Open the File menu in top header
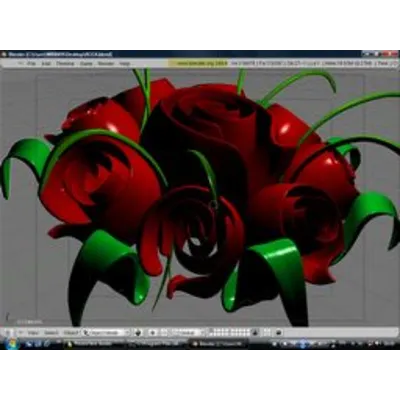The image size is (400, 400). tap(31, 63)
